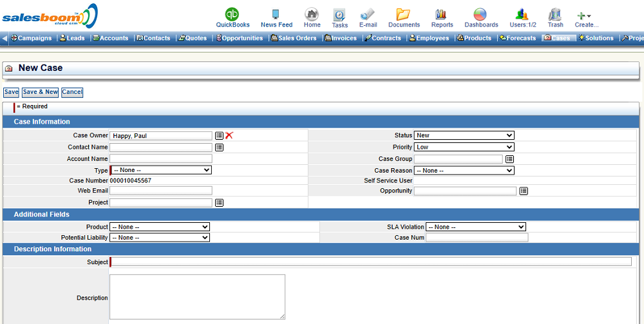Switch to the Invoices tab
This screenshot has height=324, width=644.
click(x=341, y=38)
